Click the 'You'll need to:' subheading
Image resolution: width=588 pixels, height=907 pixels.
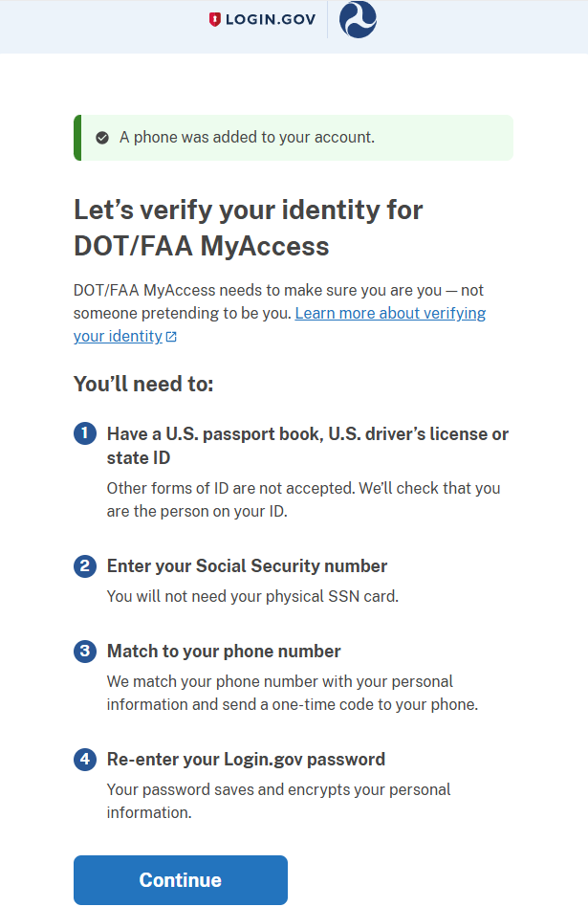143,385
